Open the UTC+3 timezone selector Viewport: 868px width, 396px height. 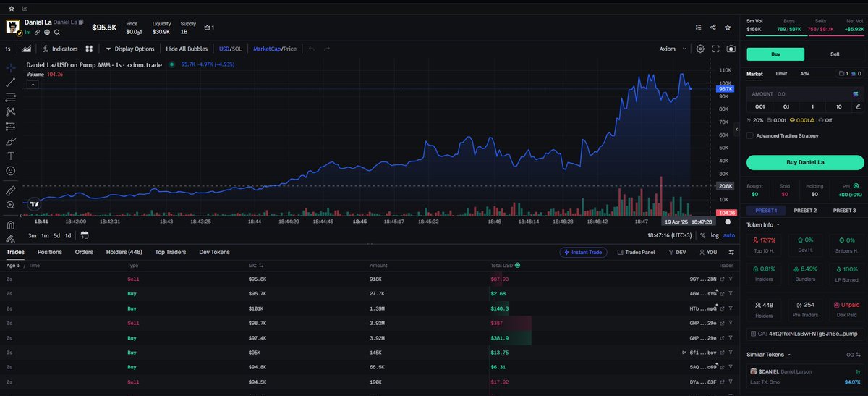[x=671, y=235]
